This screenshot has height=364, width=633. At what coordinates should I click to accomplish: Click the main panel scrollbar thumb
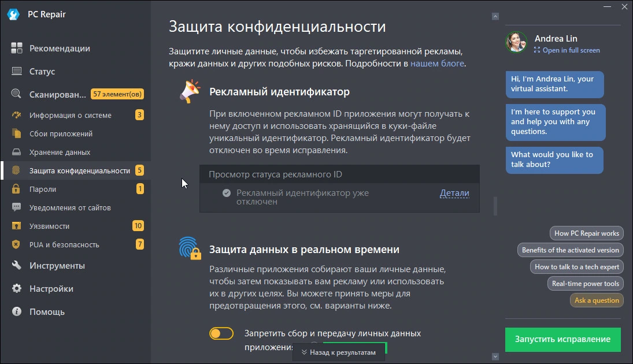[495, 206]
